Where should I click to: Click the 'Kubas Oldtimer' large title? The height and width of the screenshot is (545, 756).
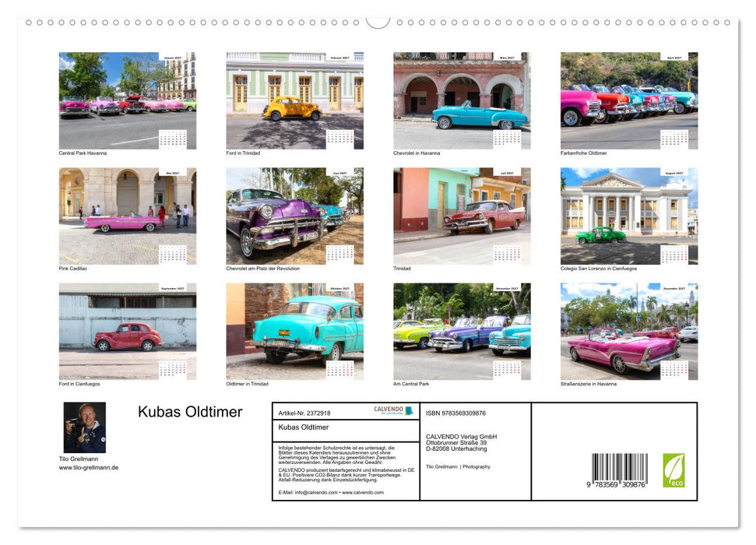[x=190, y=412]
